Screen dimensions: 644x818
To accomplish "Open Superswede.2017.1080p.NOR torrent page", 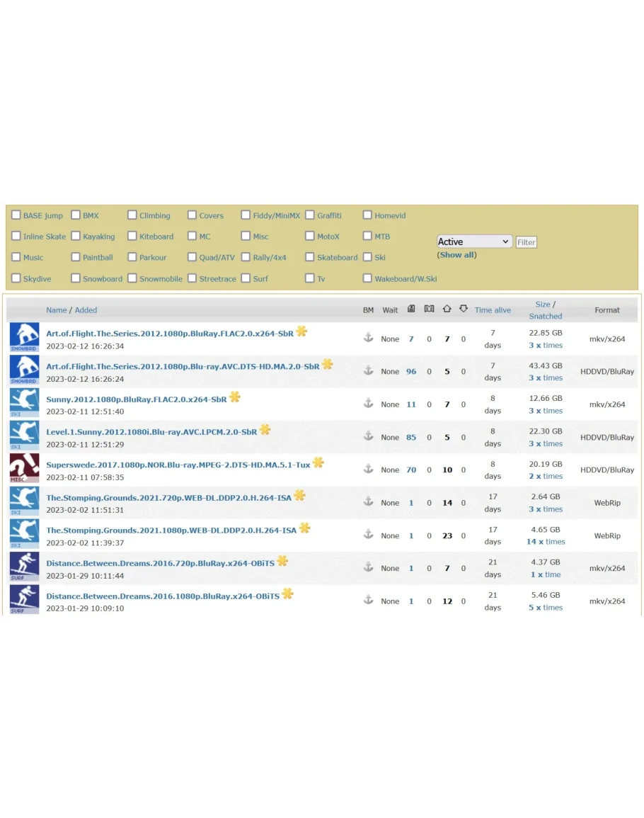I will (x=178, y=465).
